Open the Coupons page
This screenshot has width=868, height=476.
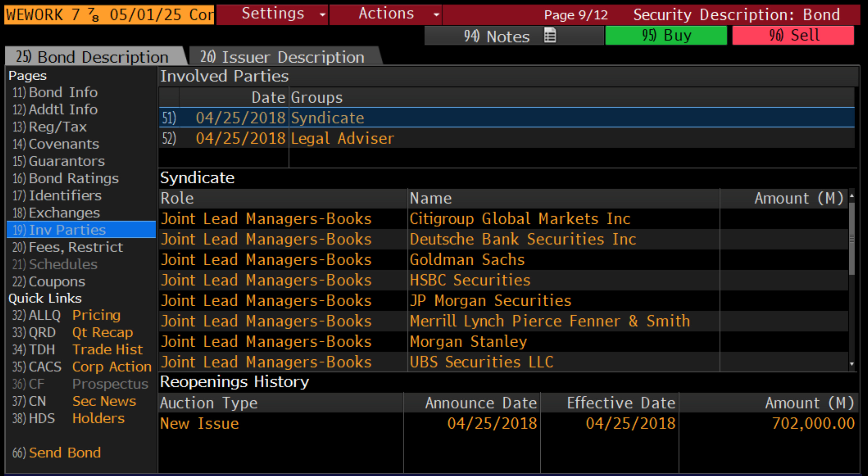tap(48, 281)
